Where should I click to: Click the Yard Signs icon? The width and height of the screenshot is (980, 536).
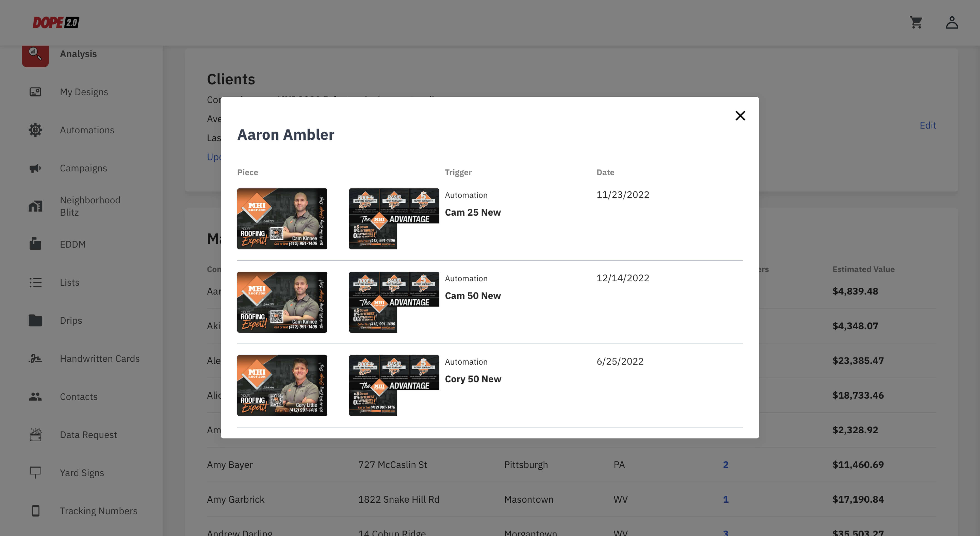click(35, 473)
